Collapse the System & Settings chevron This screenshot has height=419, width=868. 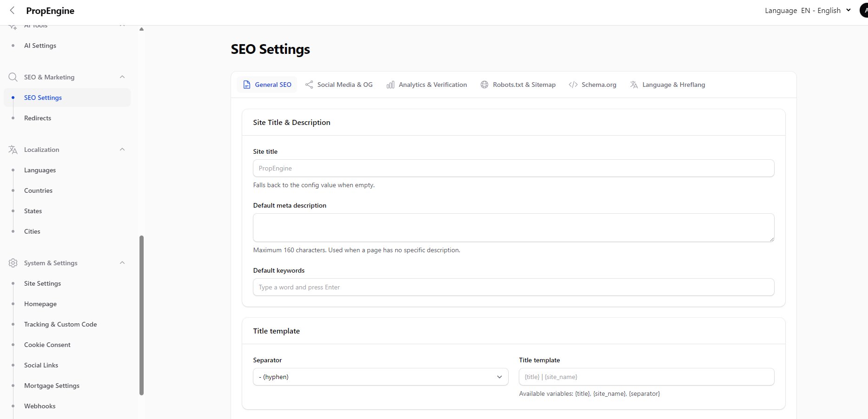tap(122, 263)
